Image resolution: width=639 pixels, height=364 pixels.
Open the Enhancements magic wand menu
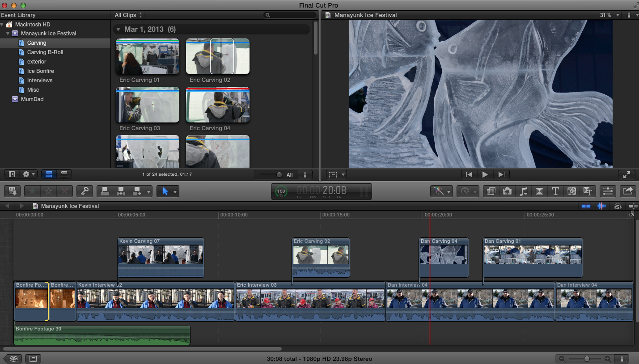(441, 191)
